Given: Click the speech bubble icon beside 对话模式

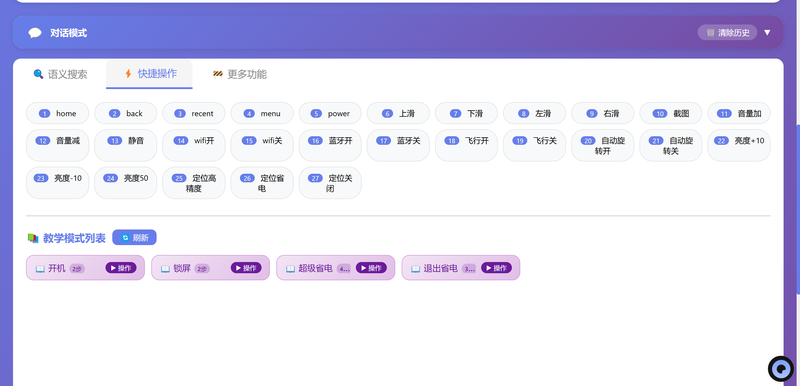Looking at the screenshot, I should (x=35, y=33).
